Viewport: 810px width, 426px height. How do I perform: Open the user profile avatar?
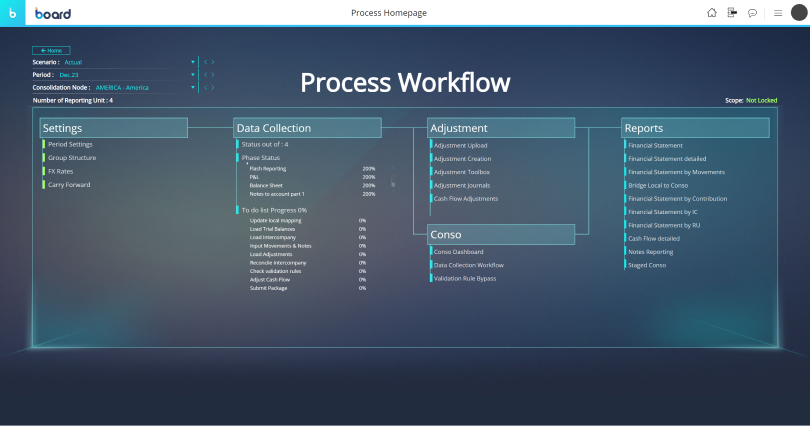(799, 13)
